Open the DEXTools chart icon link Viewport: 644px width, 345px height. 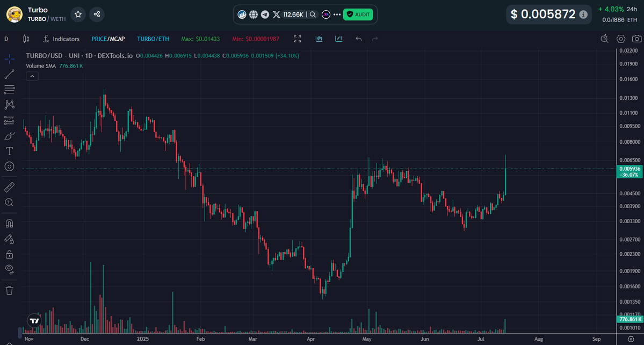[x=242, y=14]
